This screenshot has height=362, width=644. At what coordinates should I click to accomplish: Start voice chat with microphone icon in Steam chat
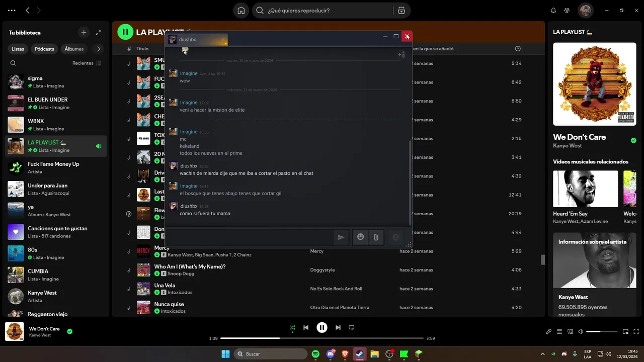pos(395,237)
